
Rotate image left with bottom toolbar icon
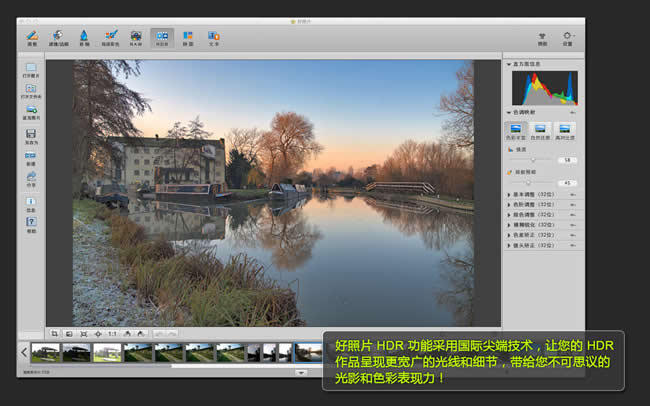tap(127, 333)
